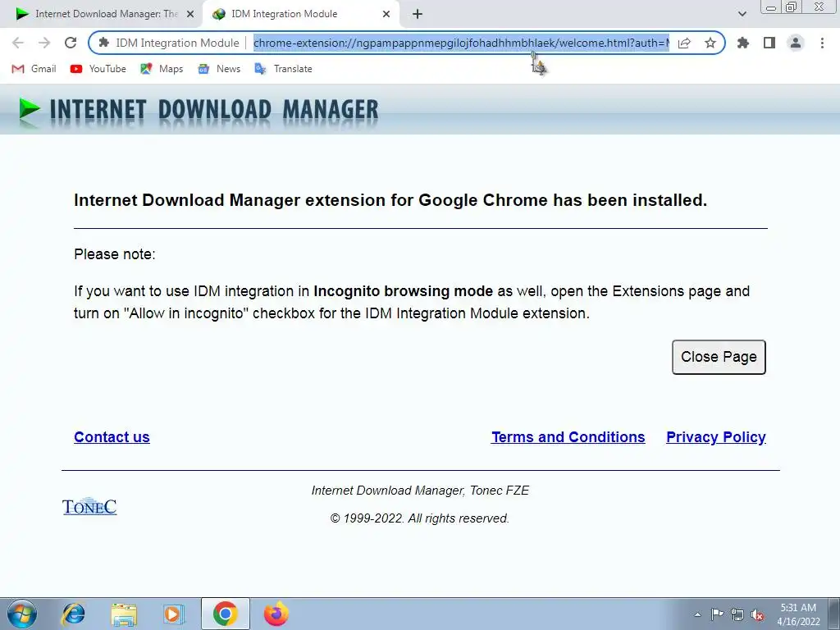This screenshot has height=630, width=840.
Task: Select the IDM Integration Module tab
Action: (301, 14)
